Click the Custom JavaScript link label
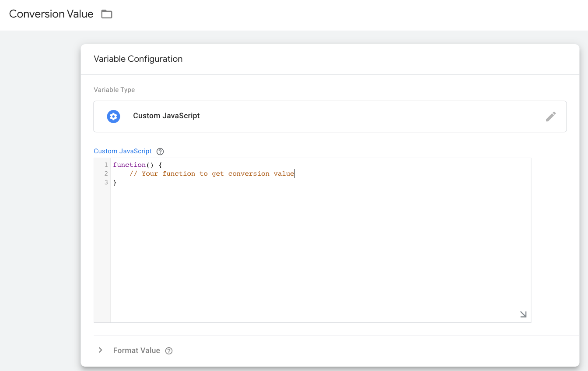588x371 pixels. (x=122, y=151)
